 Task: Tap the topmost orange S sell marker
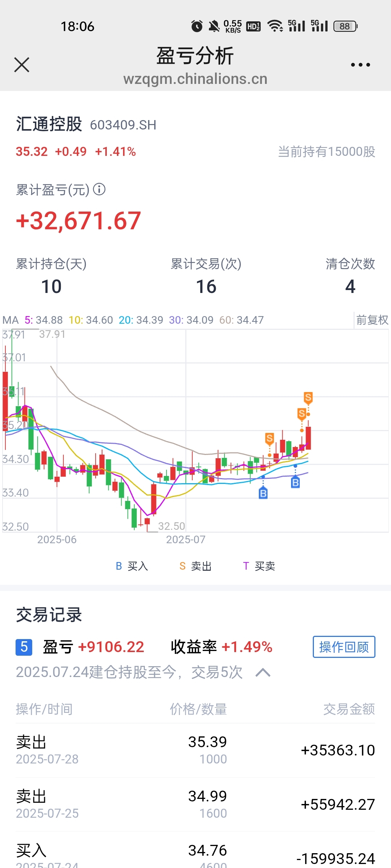tap(308, 397)
